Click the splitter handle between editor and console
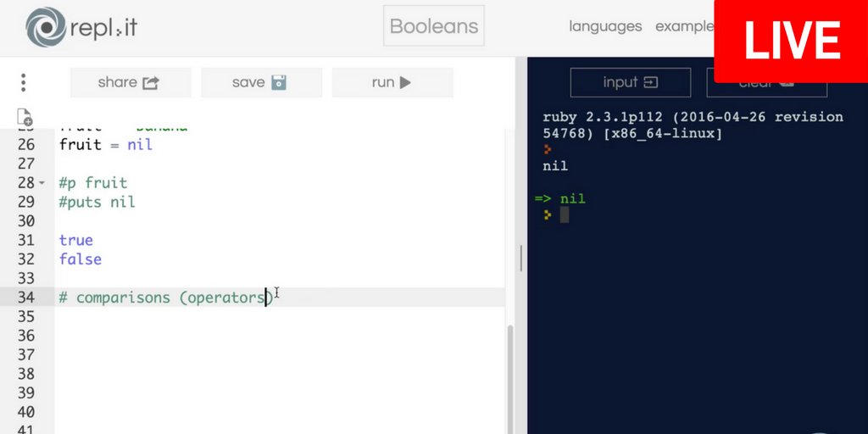 (x=521, y=259)
